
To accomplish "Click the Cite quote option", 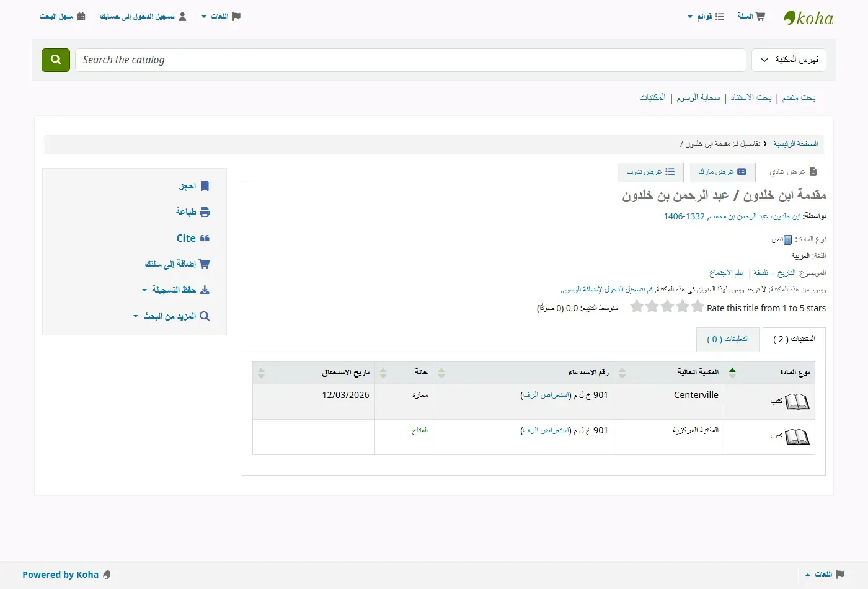I will (x=193, y=238).
